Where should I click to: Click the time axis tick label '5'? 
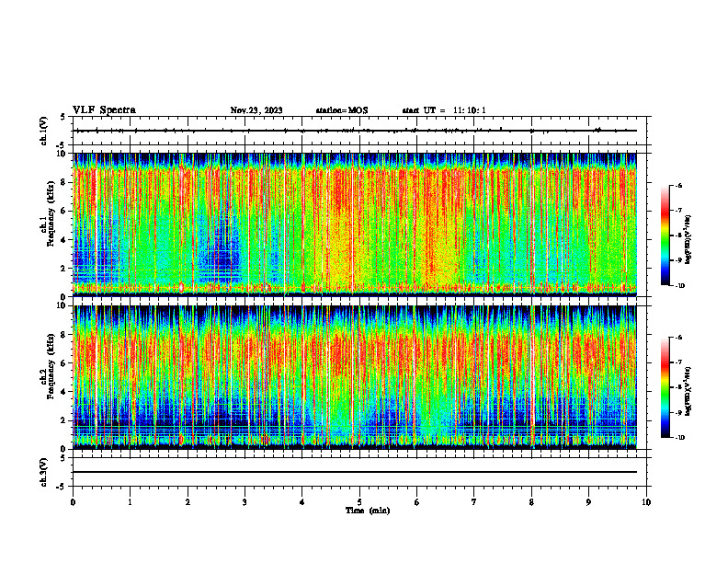click(x=359, y=502)
